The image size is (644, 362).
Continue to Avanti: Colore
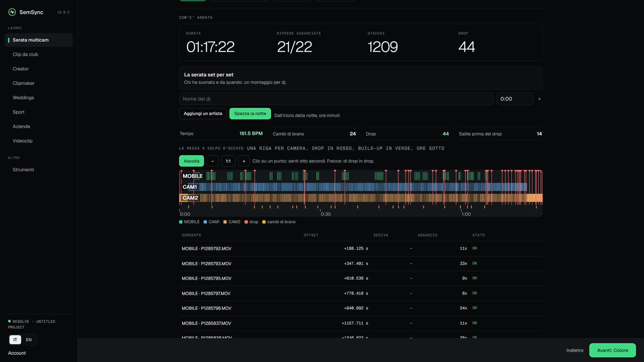(613, 350)
